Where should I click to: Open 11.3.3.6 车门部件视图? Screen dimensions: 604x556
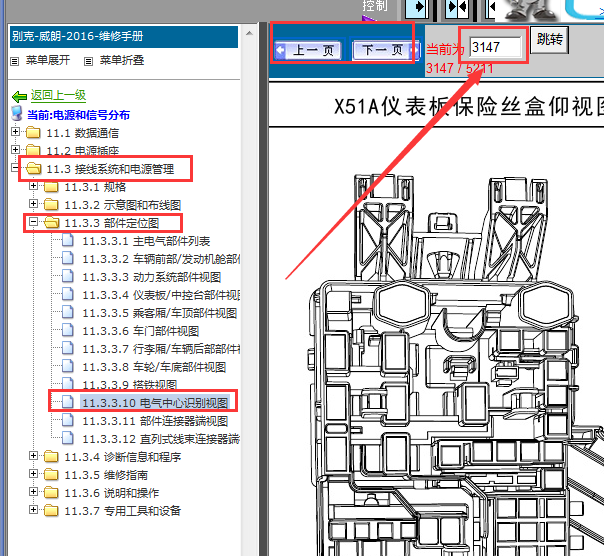(141, 331)
